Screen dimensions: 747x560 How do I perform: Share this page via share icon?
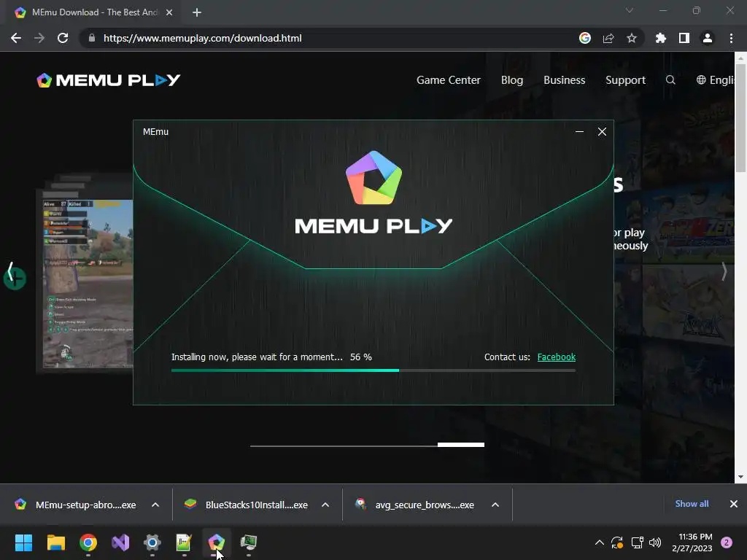[x=608, y=38]
